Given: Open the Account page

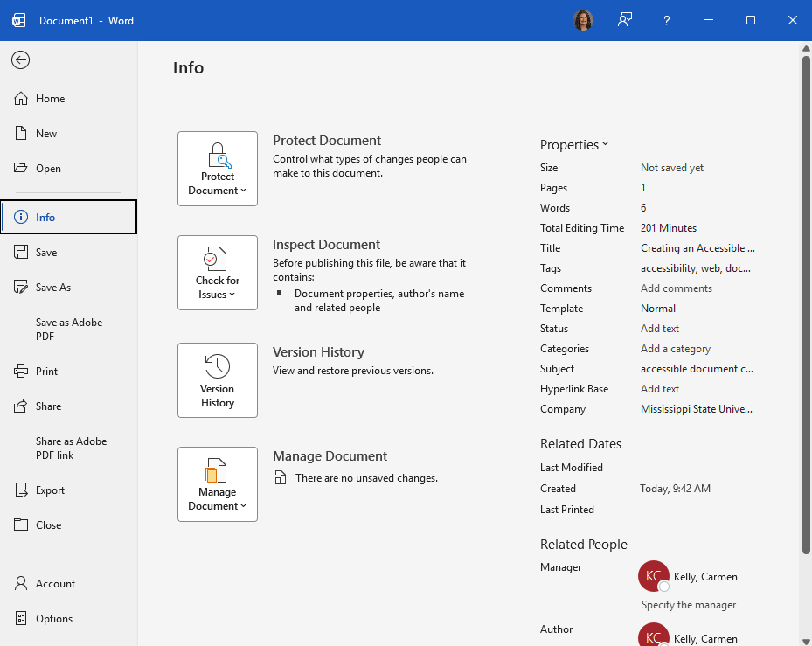Looking at the screenshot, I should pyautogui.click(x=69, y=584).
